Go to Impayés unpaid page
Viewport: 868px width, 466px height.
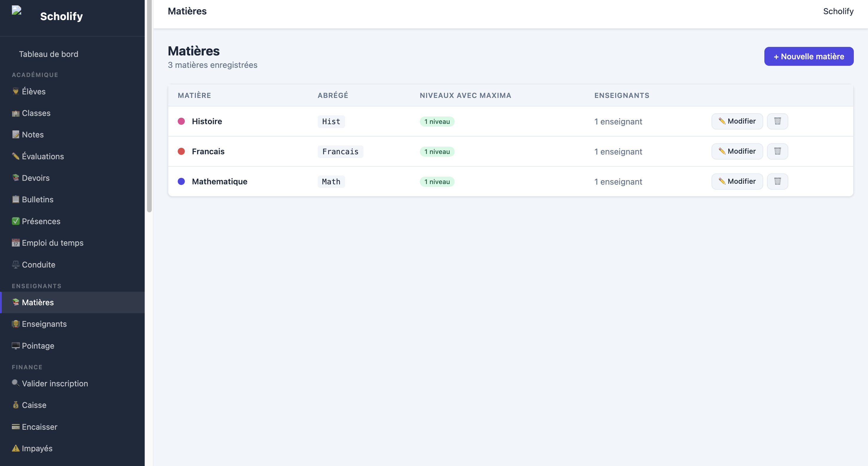coord(72,449)
